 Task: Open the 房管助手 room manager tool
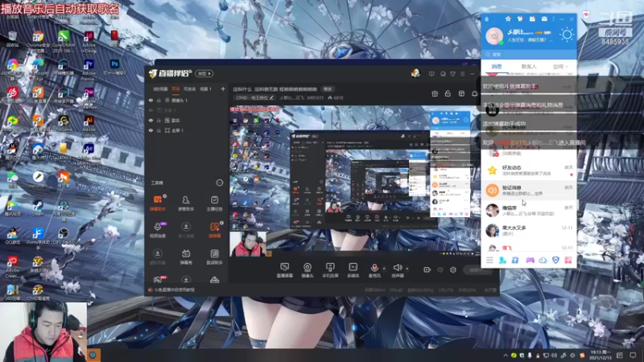[x=186, y=203]
